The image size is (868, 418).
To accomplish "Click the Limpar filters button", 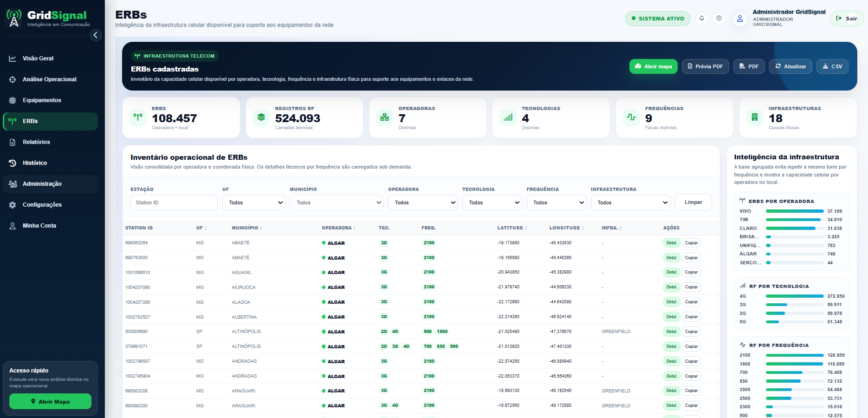I will click(693, 202).
